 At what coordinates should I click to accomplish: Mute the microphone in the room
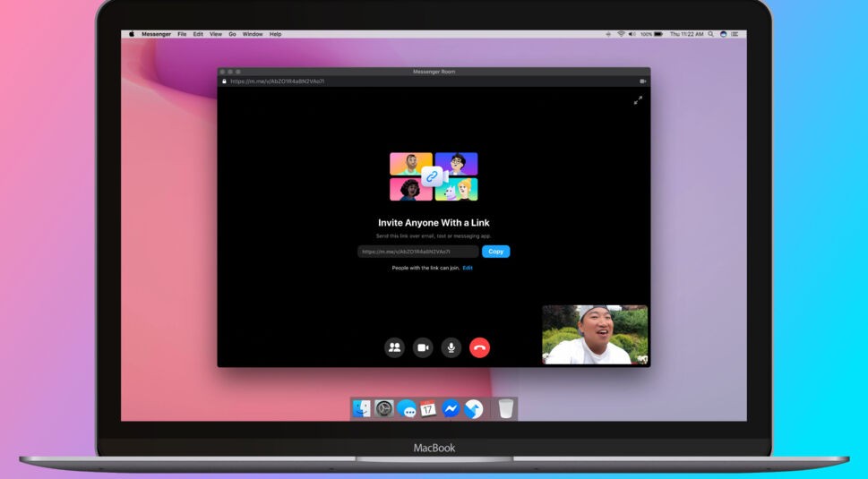tap(451, 347)
